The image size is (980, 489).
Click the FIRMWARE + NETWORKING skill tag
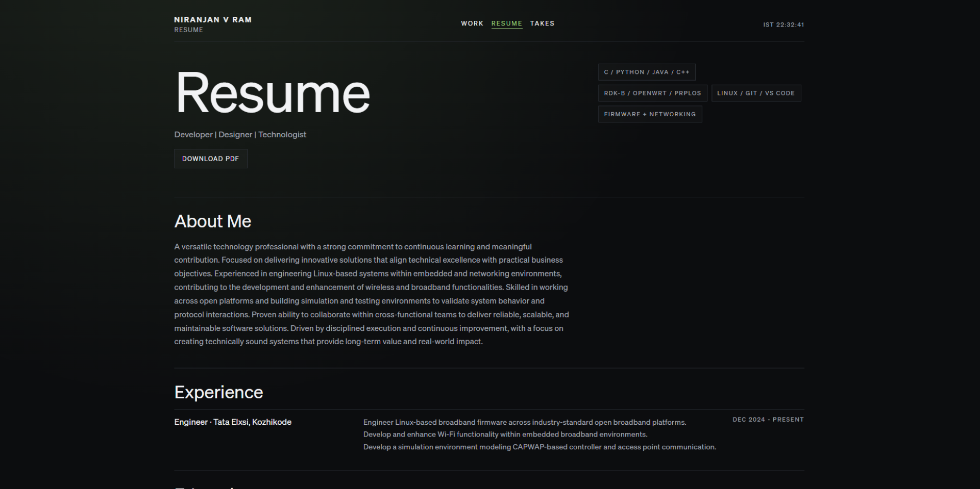[x=650, y=114]
